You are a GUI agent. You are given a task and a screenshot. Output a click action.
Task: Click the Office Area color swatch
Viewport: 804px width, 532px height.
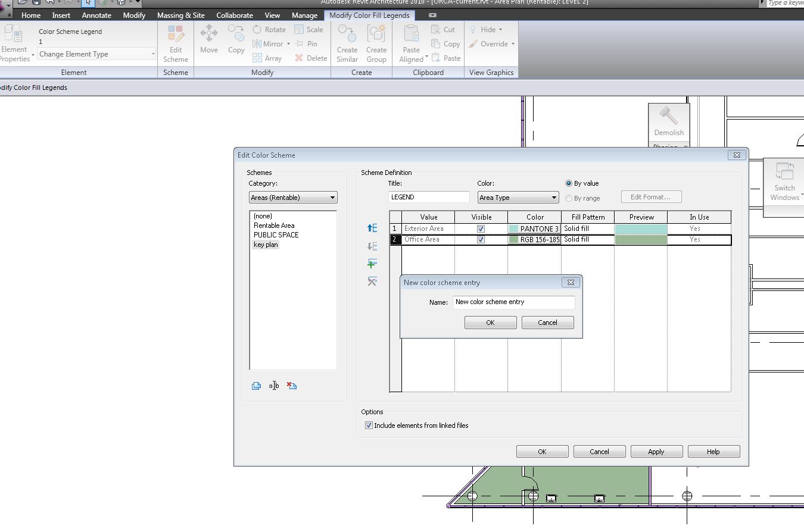[x=513, y=239]
